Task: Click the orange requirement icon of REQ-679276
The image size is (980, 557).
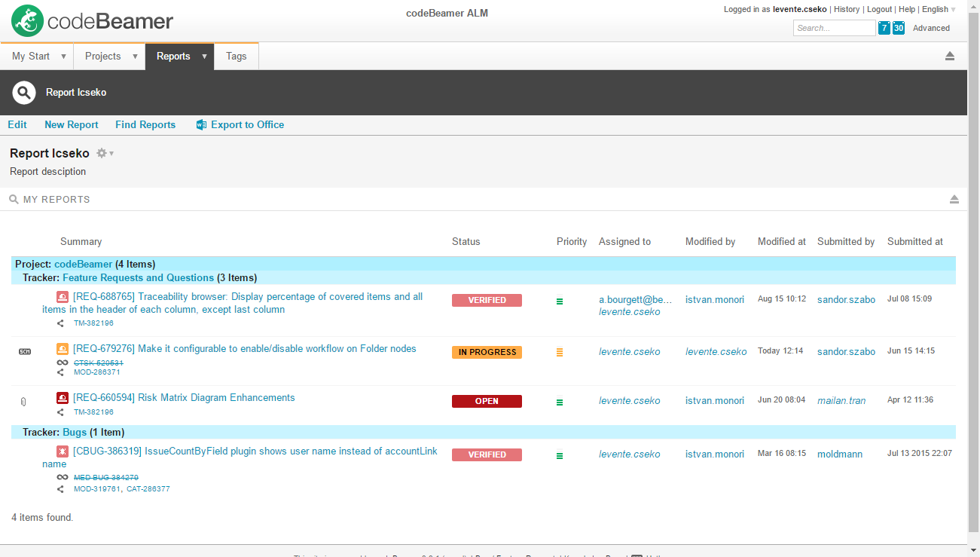Action: [63, 349]
